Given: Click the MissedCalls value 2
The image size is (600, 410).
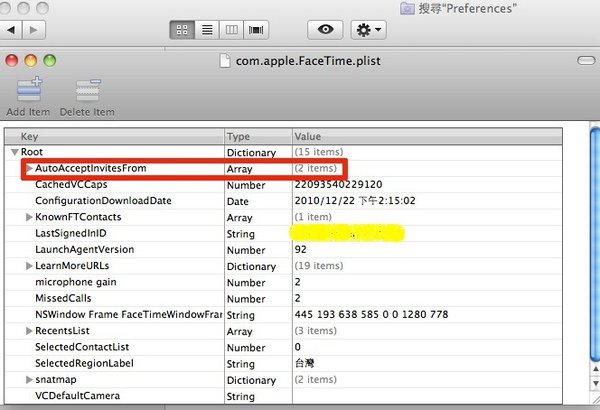Looking at the screenshot, I should (298, 298).
